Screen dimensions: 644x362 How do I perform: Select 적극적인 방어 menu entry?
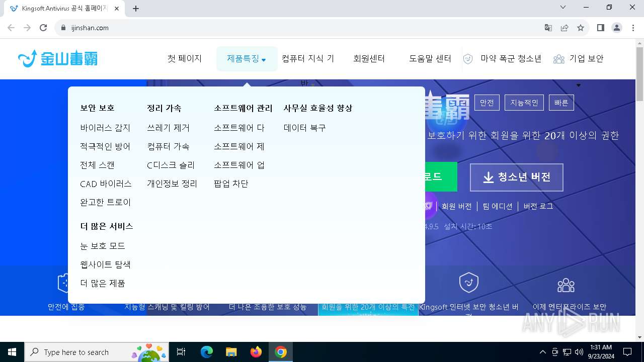point(105,146)
